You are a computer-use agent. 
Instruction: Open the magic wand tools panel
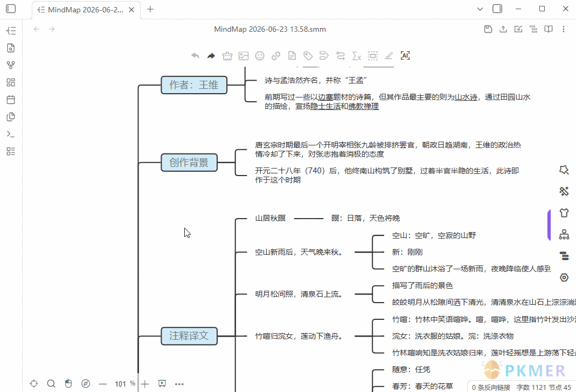(564, 191)
